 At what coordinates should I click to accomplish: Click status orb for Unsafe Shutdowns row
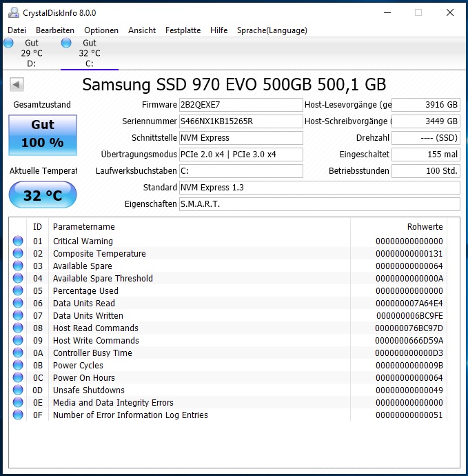pos(18,390)
